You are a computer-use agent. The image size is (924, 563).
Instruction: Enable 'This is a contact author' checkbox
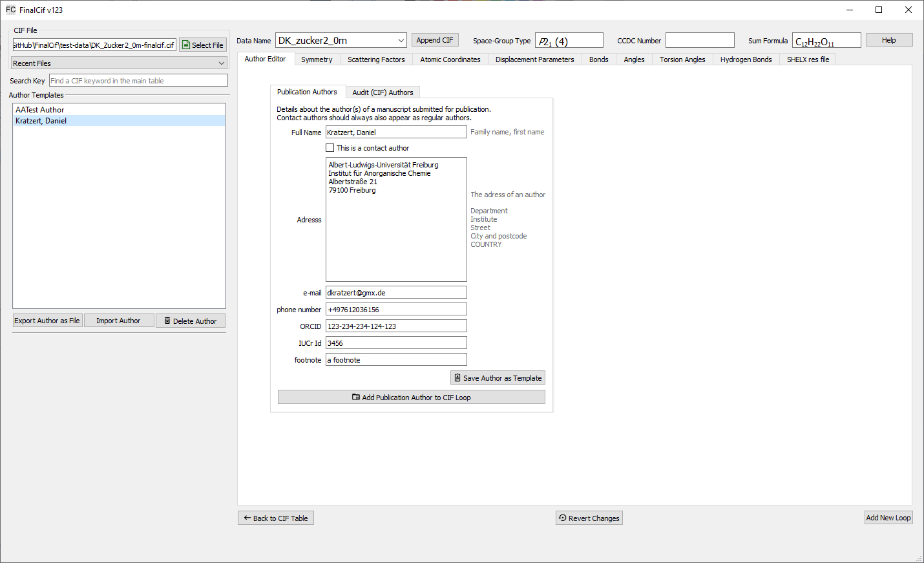[x=330, y=148]
